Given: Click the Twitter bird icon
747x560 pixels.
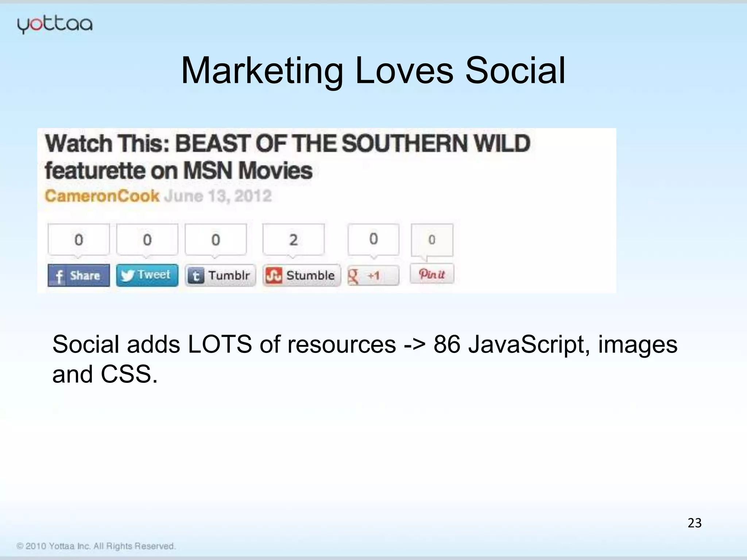Looking at the screenshot, I should tap(127, 275).
